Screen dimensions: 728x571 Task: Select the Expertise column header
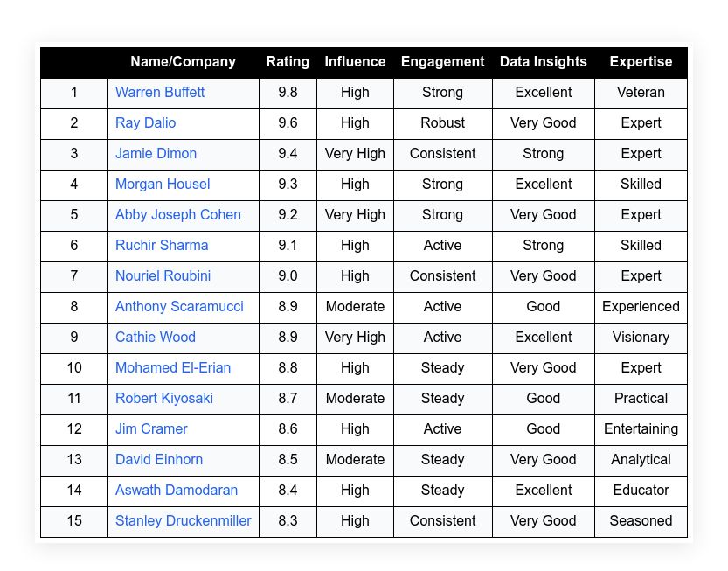click(x=641, y=62)
